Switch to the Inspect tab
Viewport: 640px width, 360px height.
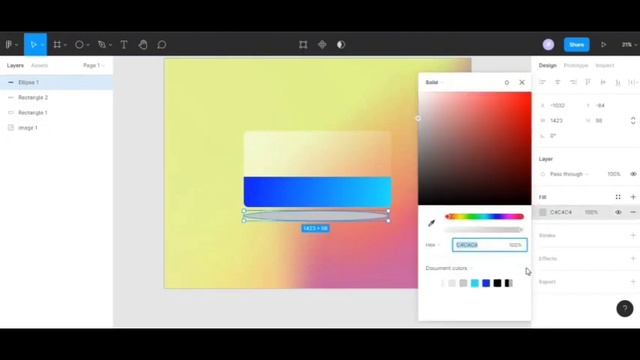click(604, 66)
